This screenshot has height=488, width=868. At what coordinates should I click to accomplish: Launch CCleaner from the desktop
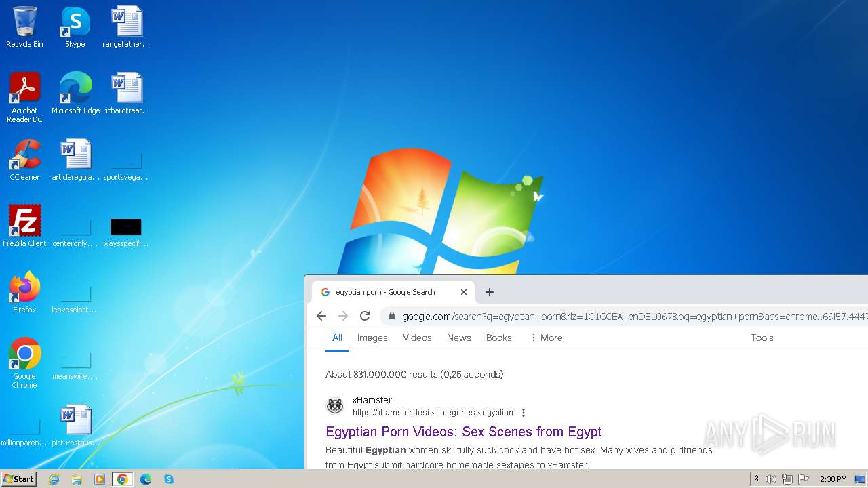tap(24, 160)
